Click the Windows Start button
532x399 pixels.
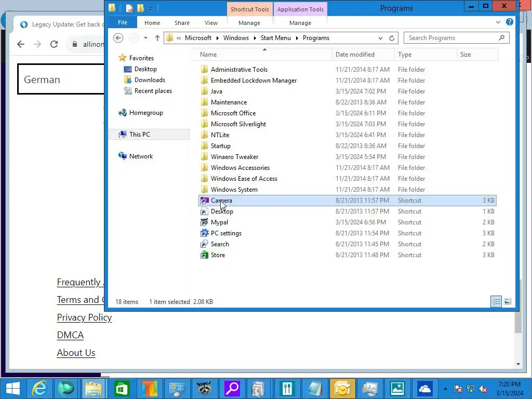tap(13, 389)
